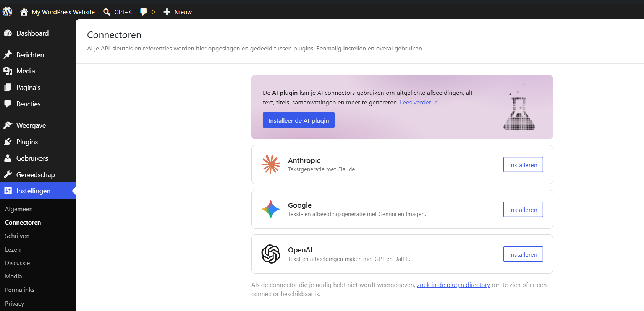The image size is (644, 311).
Task: Click the OpenAI connector title text
Action: [x=300, y=250]
